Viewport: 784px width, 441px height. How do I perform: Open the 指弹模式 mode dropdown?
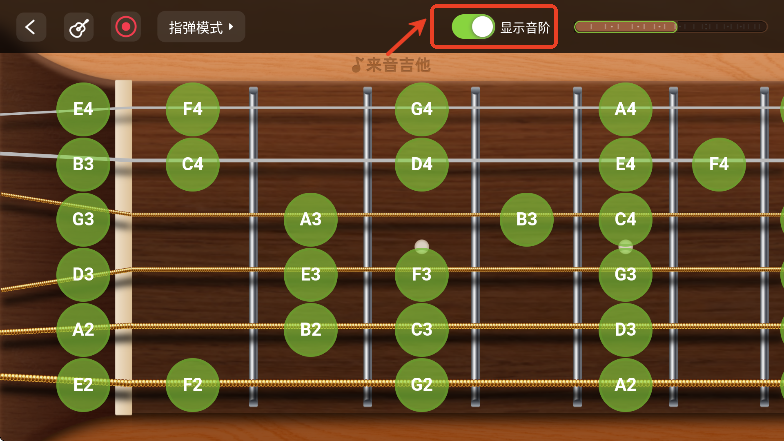tap(201, 27)
